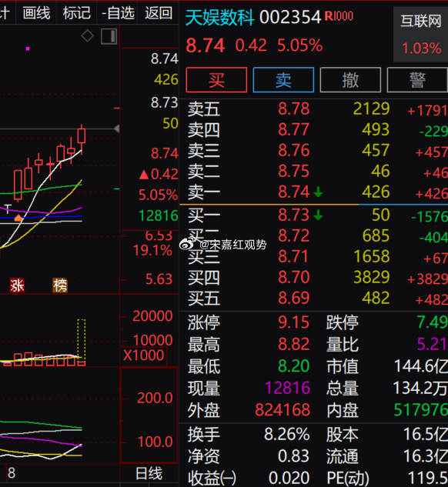Click 卖五 volume 2129

click(371, 109)
